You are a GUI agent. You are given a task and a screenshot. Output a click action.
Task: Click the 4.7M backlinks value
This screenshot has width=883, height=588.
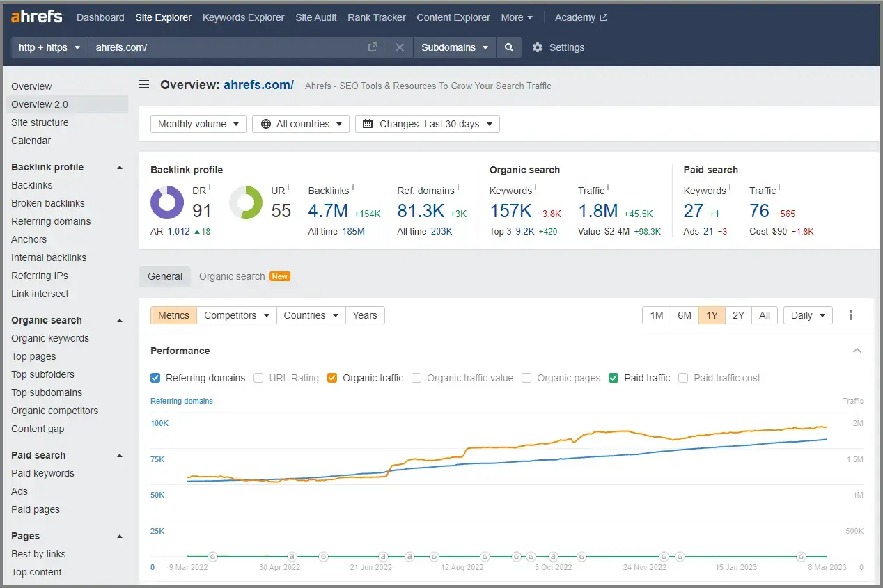(328, 211)
